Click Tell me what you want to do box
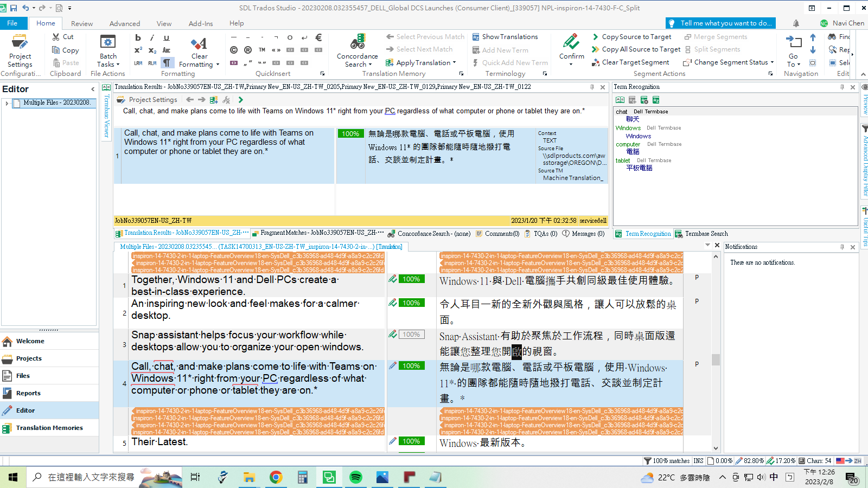Image resolution: width=868 pixels, height=488 pixels. pyautogui.click(x=720, y=23)
